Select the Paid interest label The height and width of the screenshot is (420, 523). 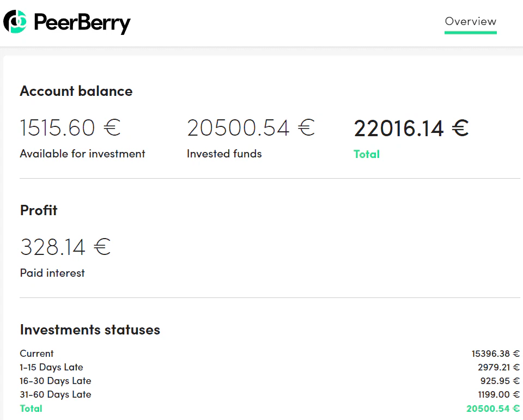(x=52, y=273)
